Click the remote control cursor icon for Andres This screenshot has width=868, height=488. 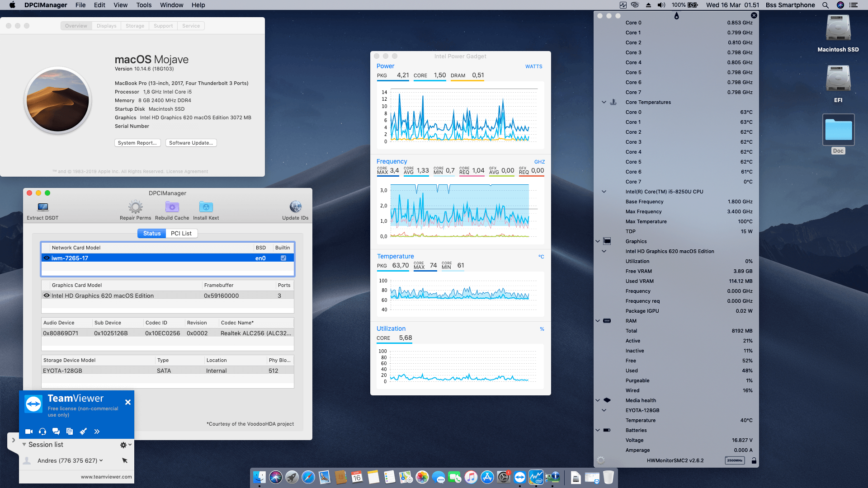click(125, 460)
